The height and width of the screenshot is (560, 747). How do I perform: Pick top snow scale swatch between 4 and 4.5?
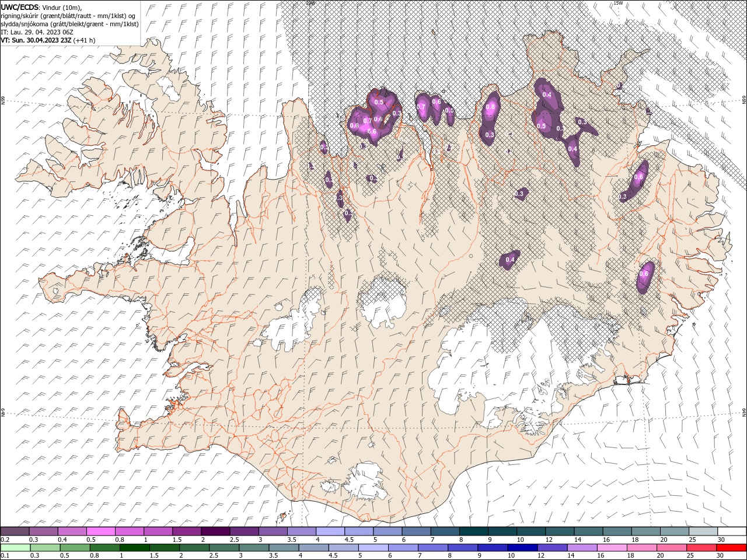330,531
